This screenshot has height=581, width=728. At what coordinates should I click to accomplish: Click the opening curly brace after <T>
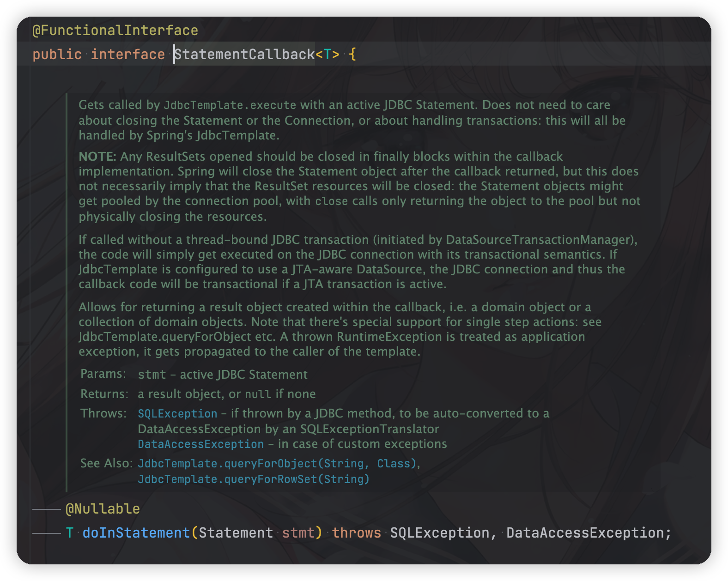(352, 54)
